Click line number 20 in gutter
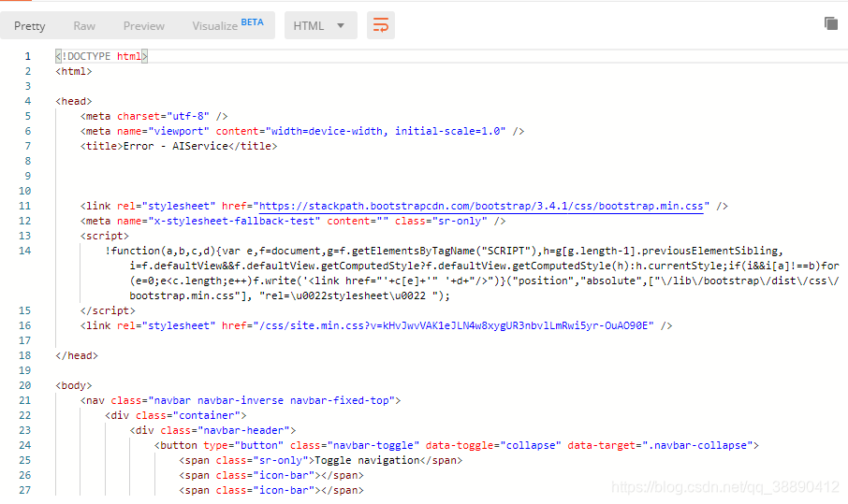Image resolution: width=848 pixels, height=504 pixels. [25, 385]
